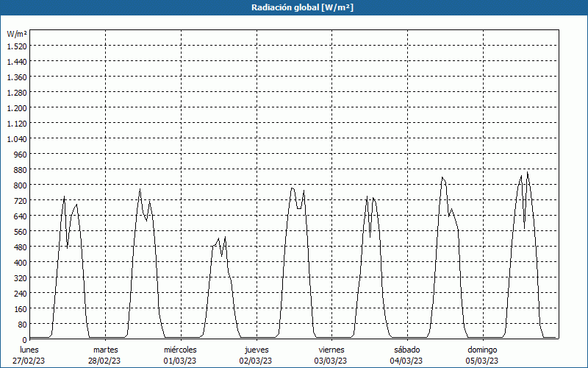Select the 0 y-axis value
The width and height of the screenshot is (588, 368).
[25, 340]
